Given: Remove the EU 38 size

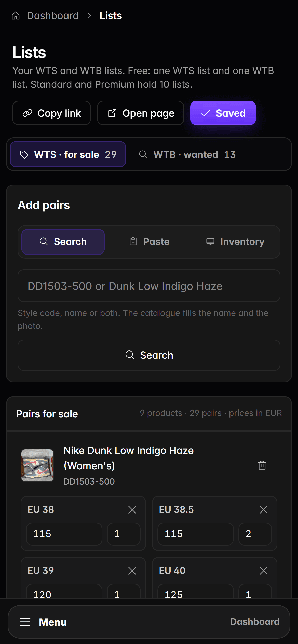Looking at the screenshot, I should 132,510.
